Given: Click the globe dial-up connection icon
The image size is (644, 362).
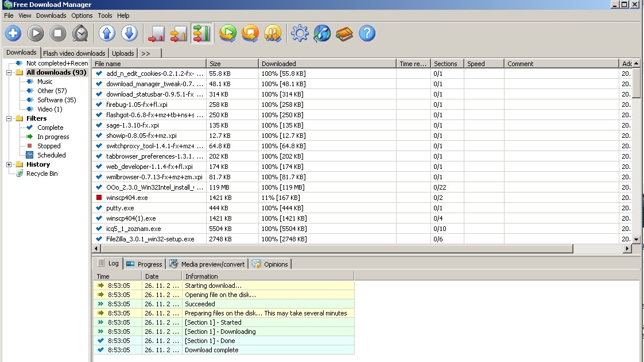Looking at the screenshot, I should click(322, 33).
